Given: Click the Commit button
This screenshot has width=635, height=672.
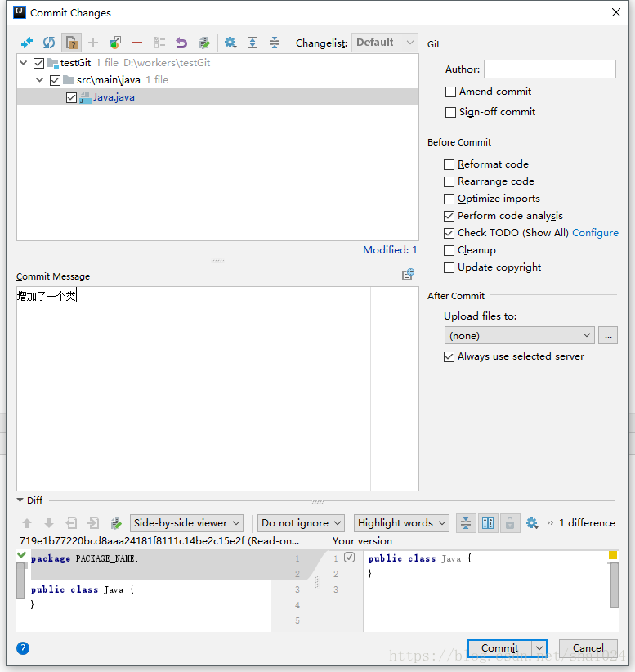Looking at the screenshot, I should tap(499, 648).
